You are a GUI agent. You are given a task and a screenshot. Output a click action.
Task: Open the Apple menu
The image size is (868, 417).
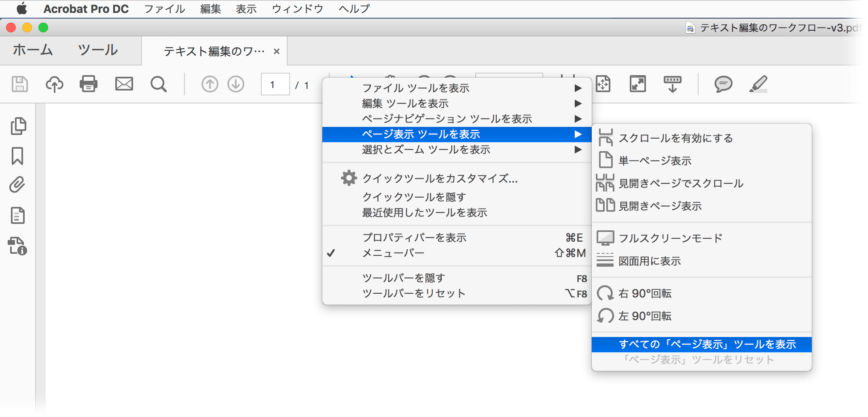click(22, 8)
